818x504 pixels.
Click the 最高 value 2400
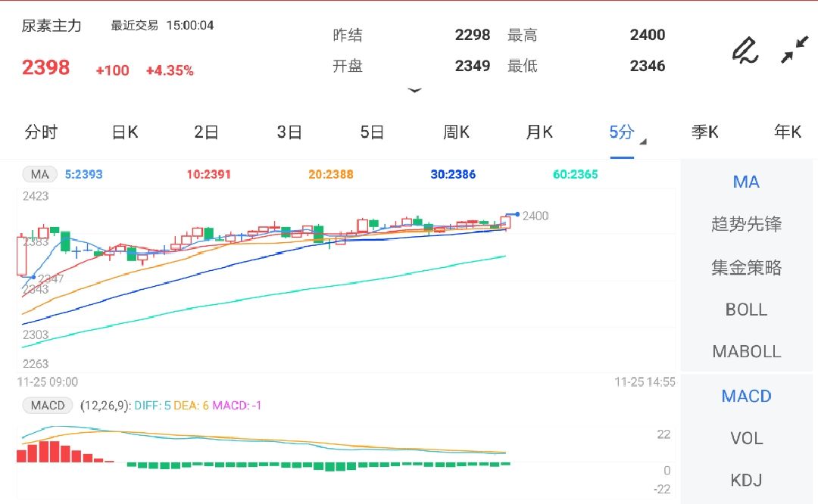(647, 35)
